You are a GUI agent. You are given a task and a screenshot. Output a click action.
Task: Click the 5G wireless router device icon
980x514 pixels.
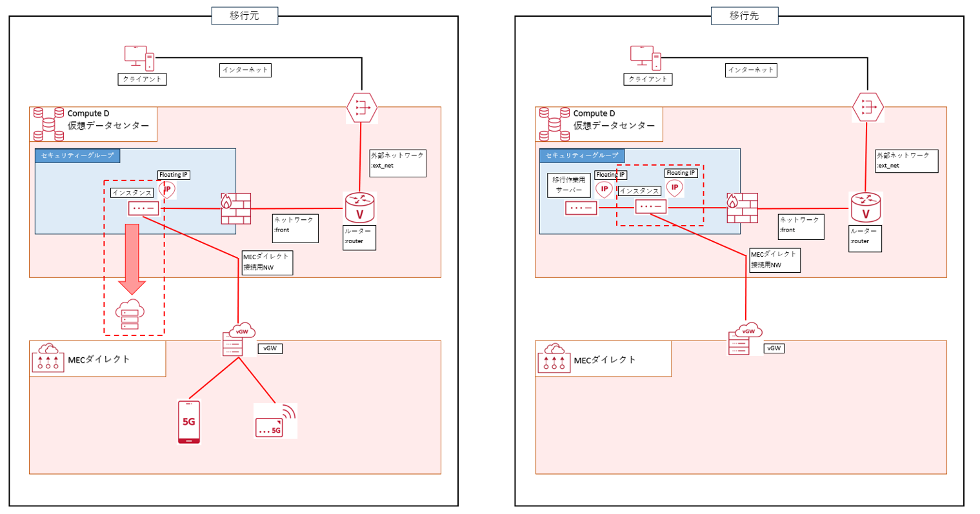(275, 421)
